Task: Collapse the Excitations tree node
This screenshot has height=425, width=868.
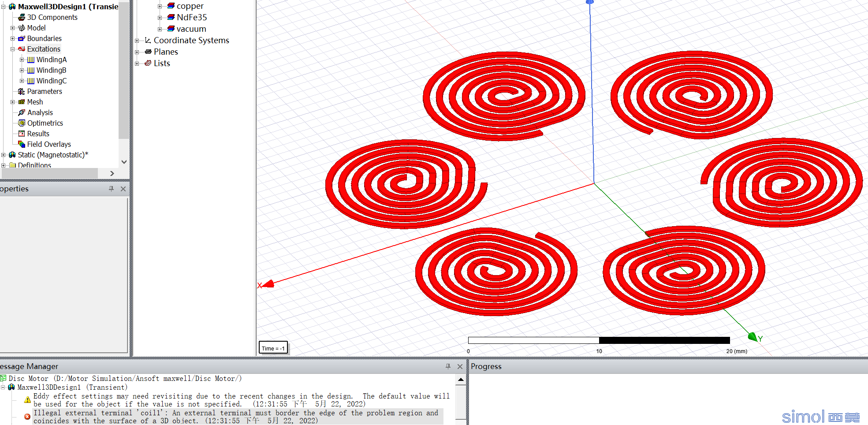Action: [12, 49]
